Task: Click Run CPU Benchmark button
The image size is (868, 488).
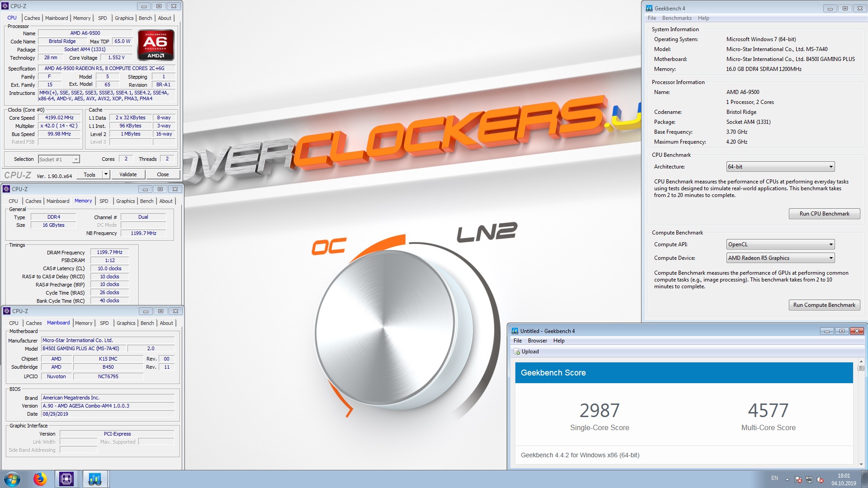Action: click(824, 214)
